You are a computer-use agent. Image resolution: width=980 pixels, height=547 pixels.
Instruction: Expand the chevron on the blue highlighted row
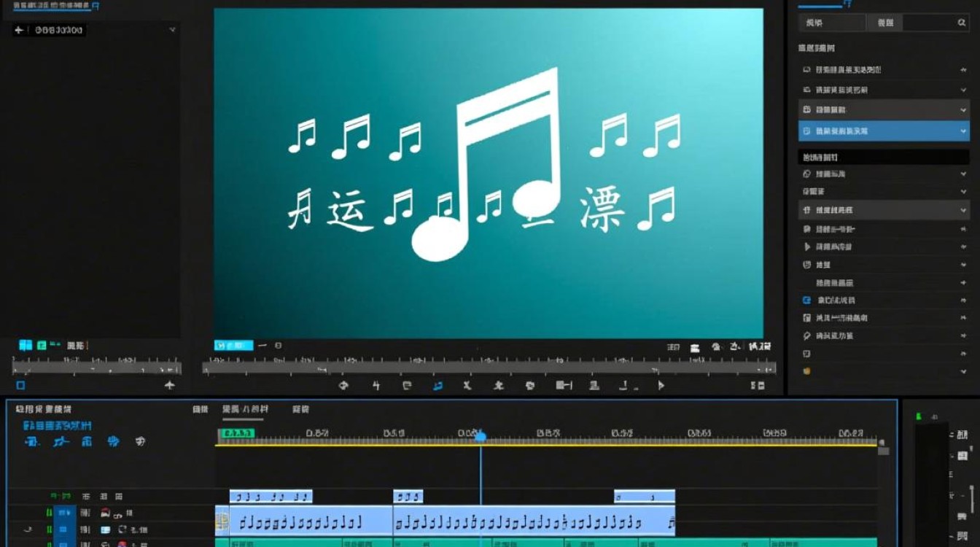pyautogui.click(x=962, y=131)
